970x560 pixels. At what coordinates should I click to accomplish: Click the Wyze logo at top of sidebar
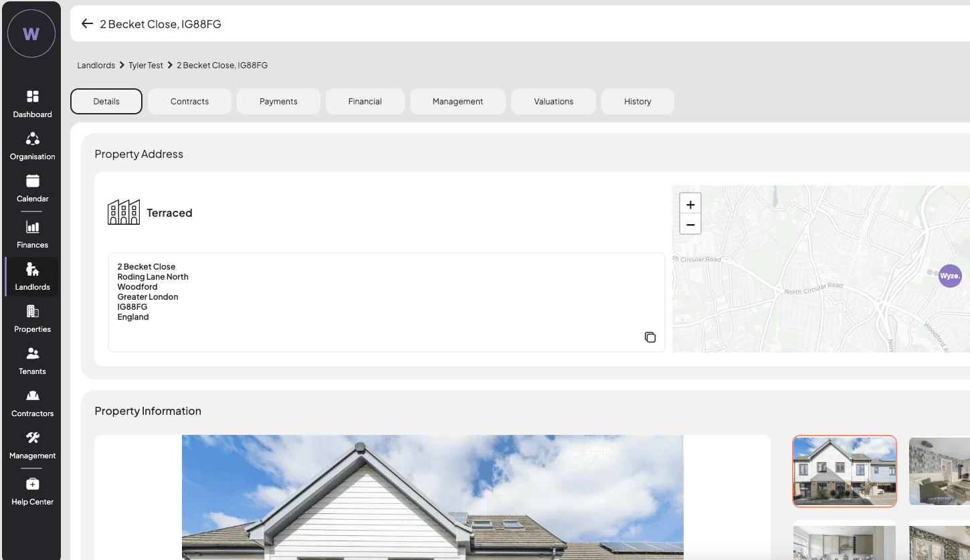click(x=31, y=33)
